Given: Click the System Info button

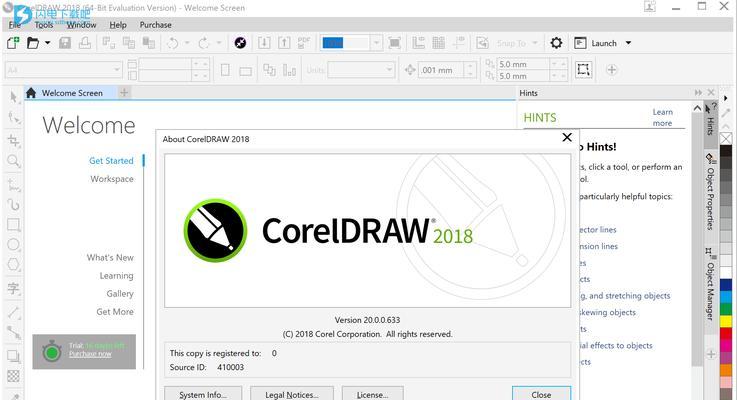Looking at the screenshot, I should [203, 394].
